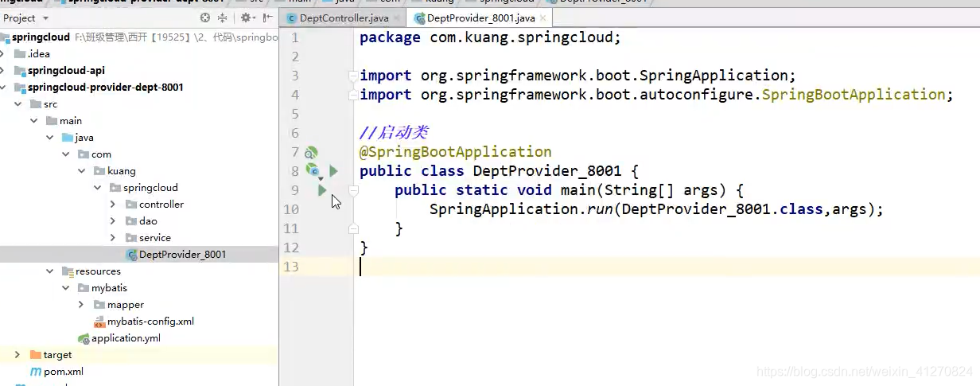
Task: Click the springcloud-provider-dept-8001 module icon
Action: point(19,88)
